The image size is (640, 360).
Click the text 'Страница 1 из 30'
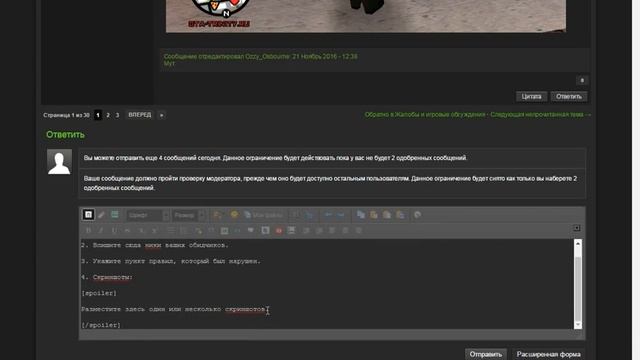(x=66, y=115)
